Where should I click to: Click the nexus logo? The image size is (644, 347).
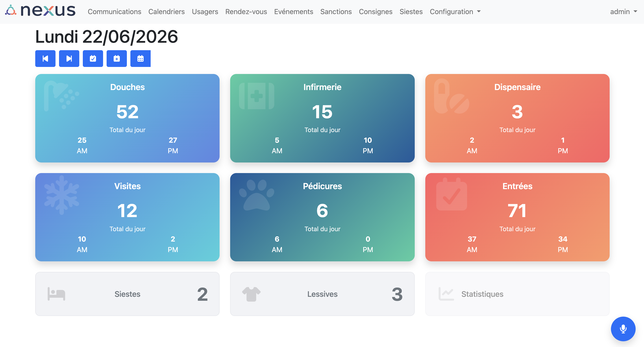(41, 11)
